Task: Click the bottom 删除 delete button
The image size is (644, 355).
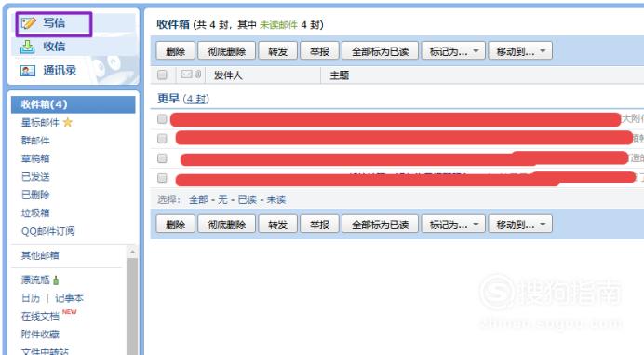Action: coord(175,225)
